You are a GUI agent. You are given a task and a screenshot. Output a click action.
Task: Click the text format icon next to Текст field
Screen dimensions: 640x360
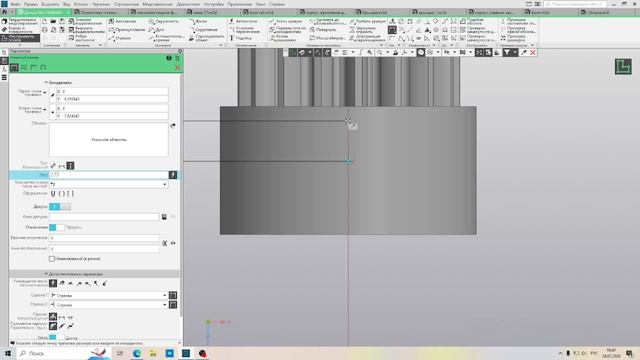173,175
